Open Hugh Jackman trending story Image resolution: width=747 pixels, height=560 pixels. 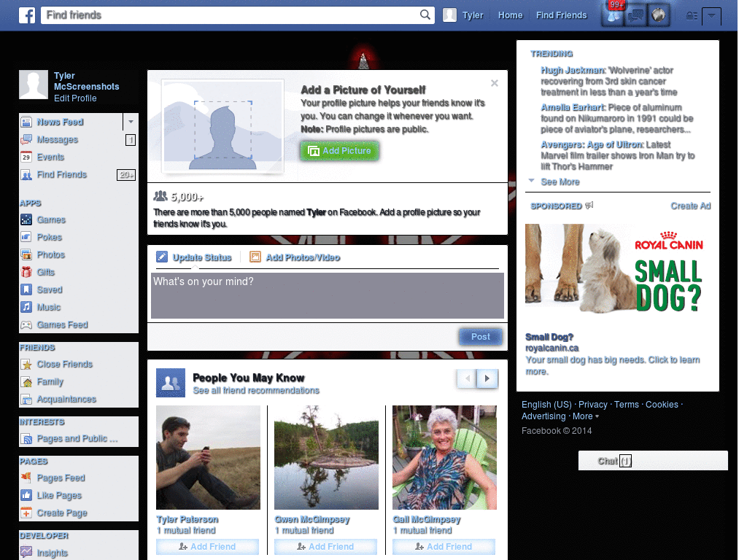(573, 71)
